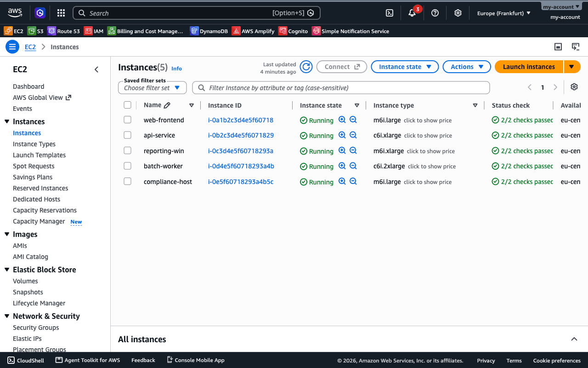Open AMI Catalog in sidebar

pyautogui.click(x=30, y=257)
